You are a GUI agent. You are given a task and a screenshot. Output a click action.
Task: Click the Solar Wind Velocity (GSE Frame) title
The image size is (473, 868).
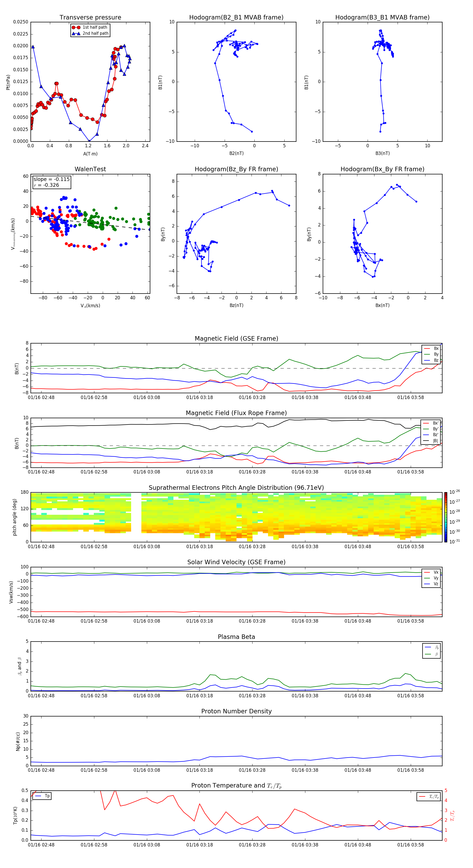point(236,562)
